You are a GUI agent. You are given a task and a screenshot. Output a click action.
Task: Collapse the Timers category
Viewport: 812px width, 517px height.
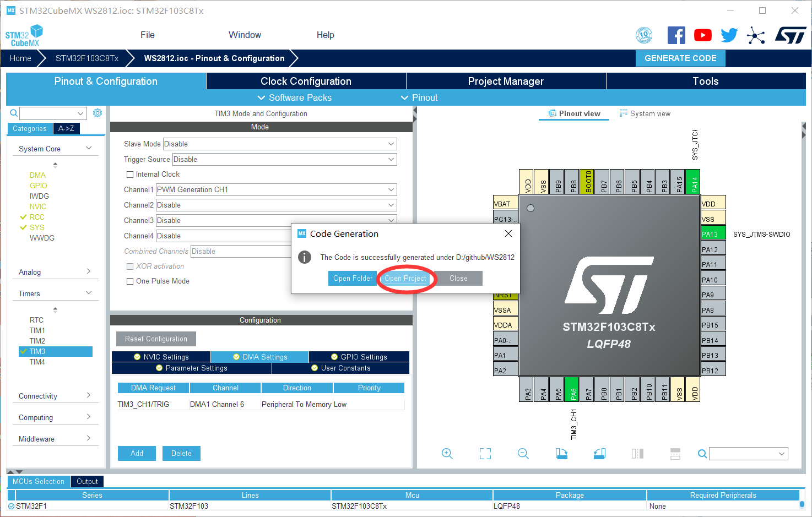coord(55,293)
